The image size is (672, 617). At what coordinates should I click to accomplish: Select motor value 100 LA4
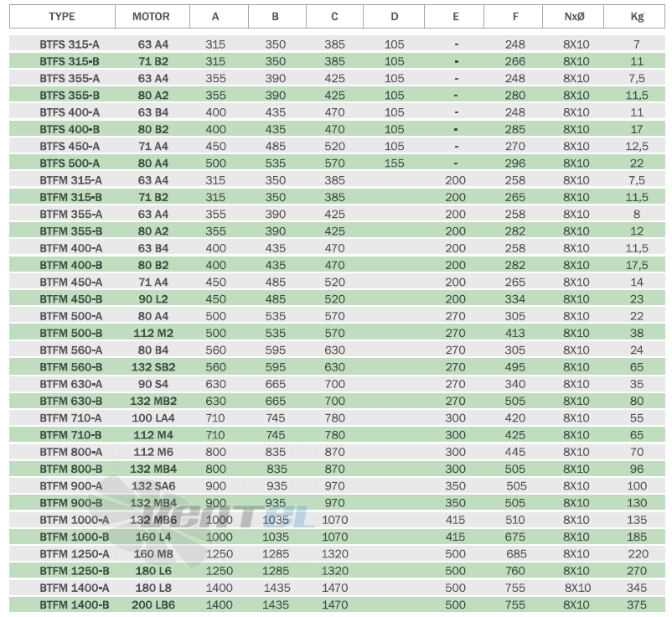tap(153, 418)
